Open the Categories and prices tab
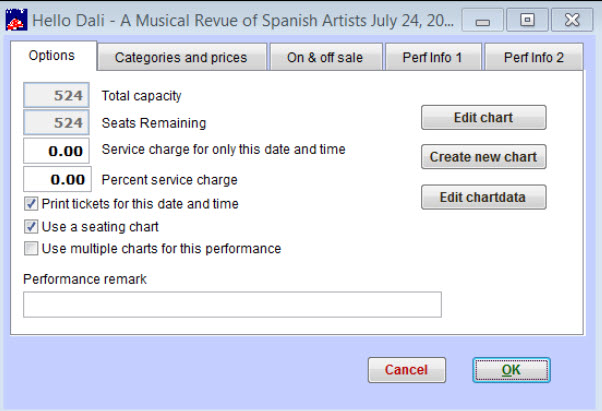This screenshot has width=602, height=411. [x=181, y=58]
